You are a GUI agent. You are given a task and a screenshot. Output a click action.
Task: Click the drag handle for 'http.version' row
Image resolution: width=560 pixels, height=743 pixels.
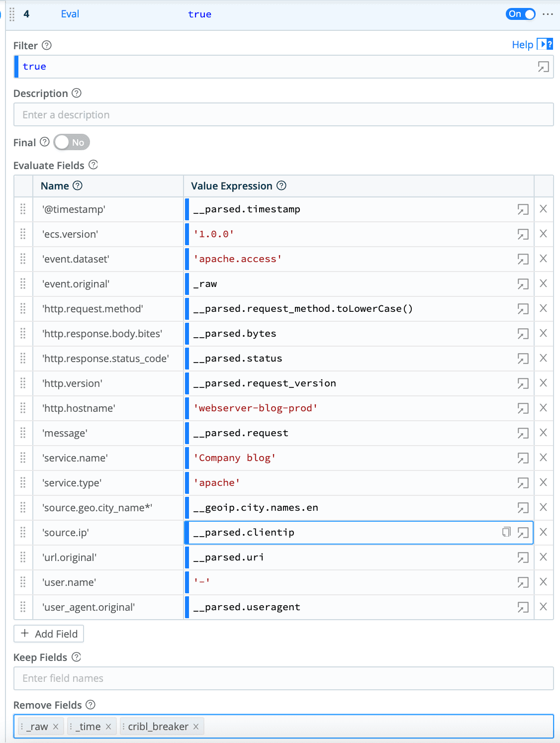coord(23,383)
